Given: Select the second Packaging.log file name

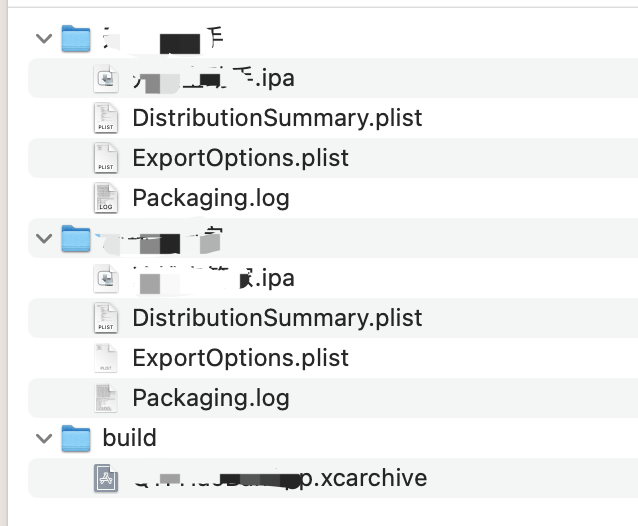Looking at the screenshot, I should pos(210,398).
